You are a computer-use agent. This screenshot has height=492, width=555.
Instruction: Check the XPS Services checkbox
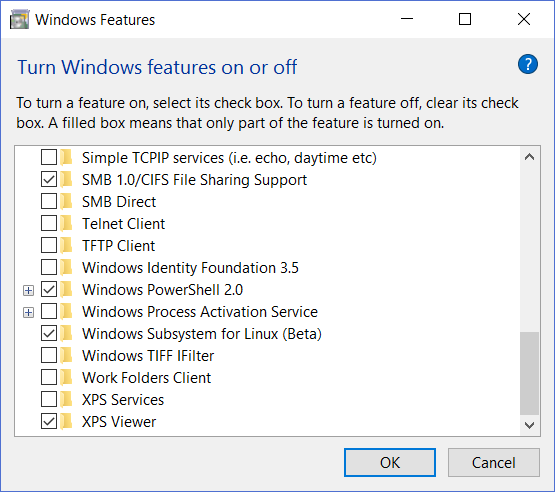(49, 400)
